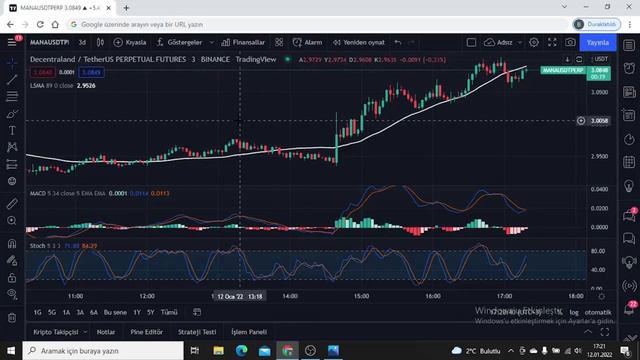Collapse the bottom panel chevron
The height and width of the screenshot is (360, 640).
[x=587, y=332]
